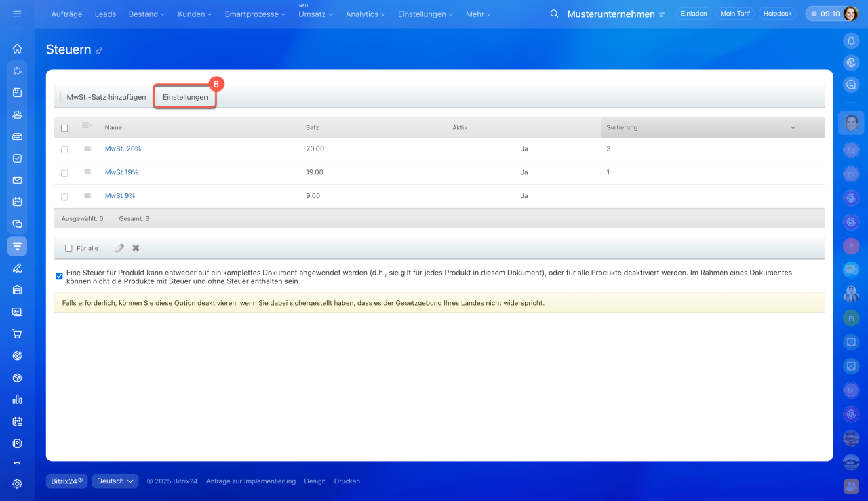
Task: Click the pencil edit icon below the table
Action: [x=119, y=248]
